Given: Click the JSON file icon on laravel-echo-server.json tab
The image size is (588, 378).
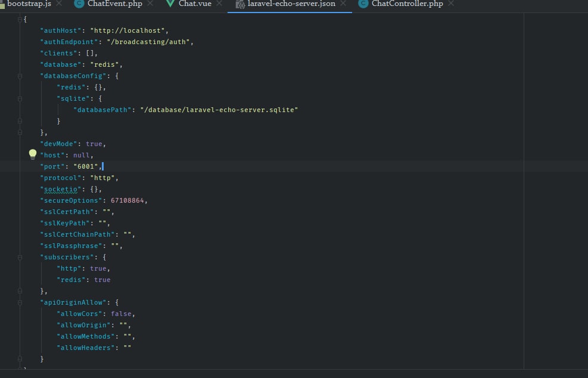Looking at the screenshot, I should coord(240,5).
